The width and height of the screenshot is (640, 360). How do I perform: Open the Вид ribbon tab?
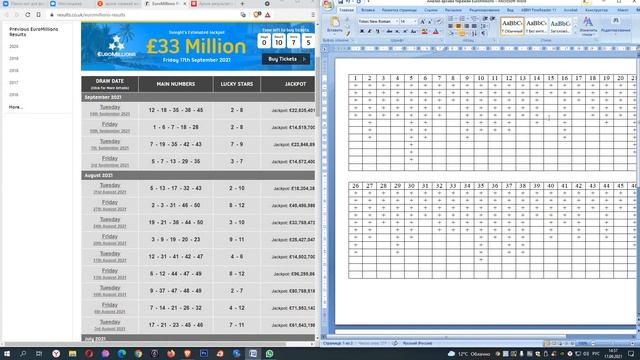(x=510, y=10)
